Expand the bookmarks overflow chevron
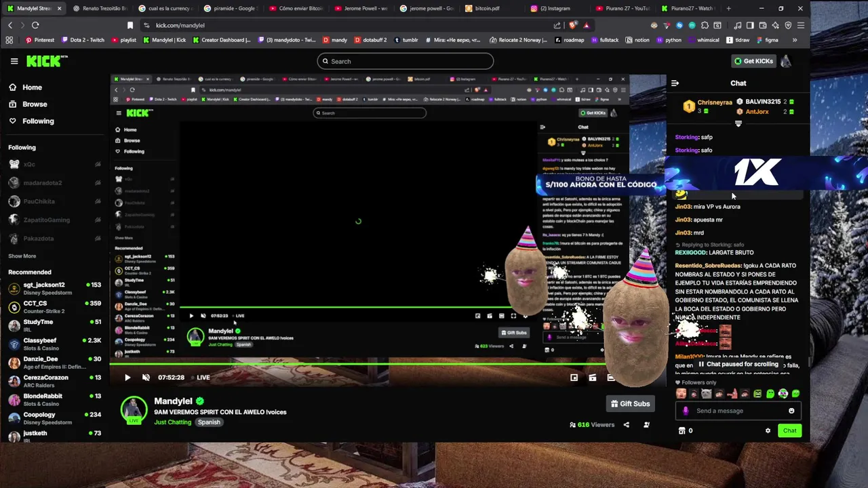Screen dimensions: 868x488 click(x=795, y=40)
